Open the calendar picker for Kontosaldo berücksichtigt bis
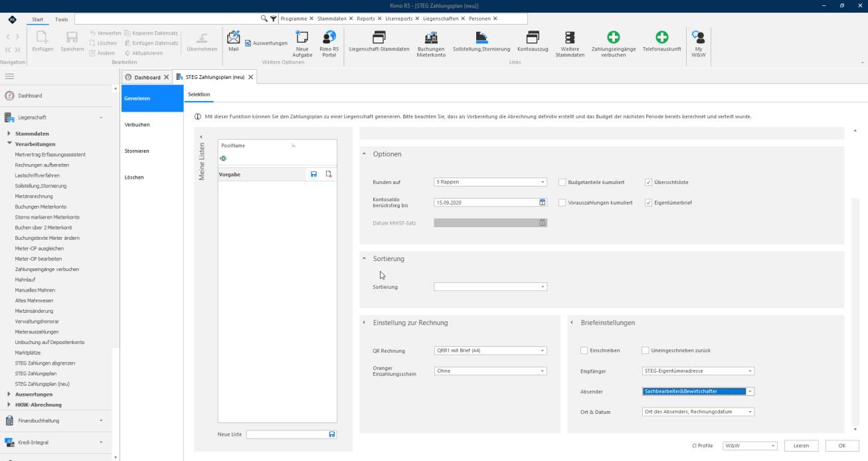This screenshot has width=868, height=461. (542, 202)
